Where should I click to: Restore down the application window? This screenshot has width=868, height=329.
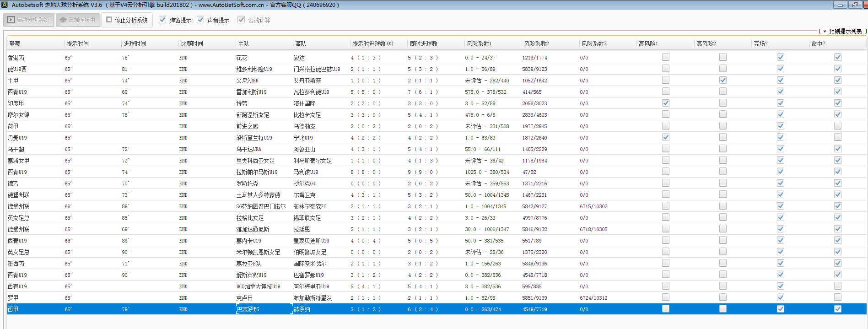tap(855, 5)
